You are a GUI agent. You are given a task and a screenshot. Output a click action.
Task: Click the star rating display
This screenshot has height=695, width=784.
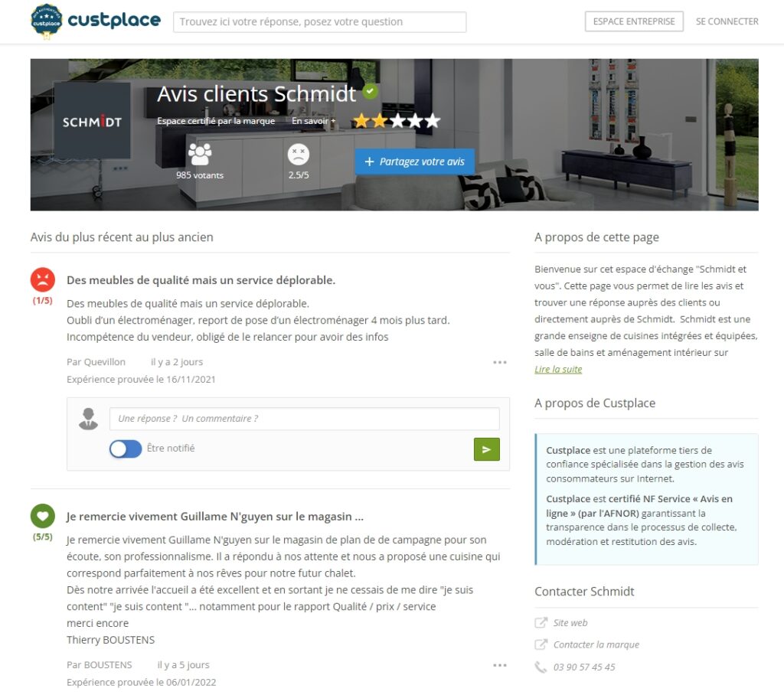pyautogui.click(x=397, y=121)
